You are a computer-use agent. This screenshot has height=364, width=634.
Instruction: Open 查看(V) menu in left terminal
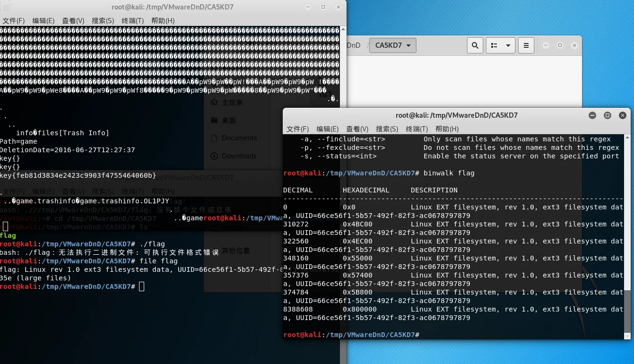pos(73,21)
